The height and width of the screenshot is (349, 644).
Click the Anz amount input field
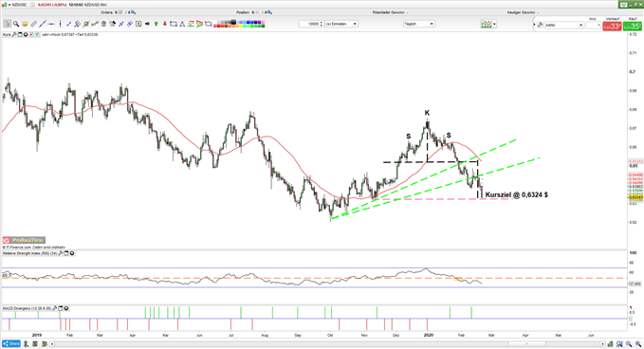(x=594, y=25)
